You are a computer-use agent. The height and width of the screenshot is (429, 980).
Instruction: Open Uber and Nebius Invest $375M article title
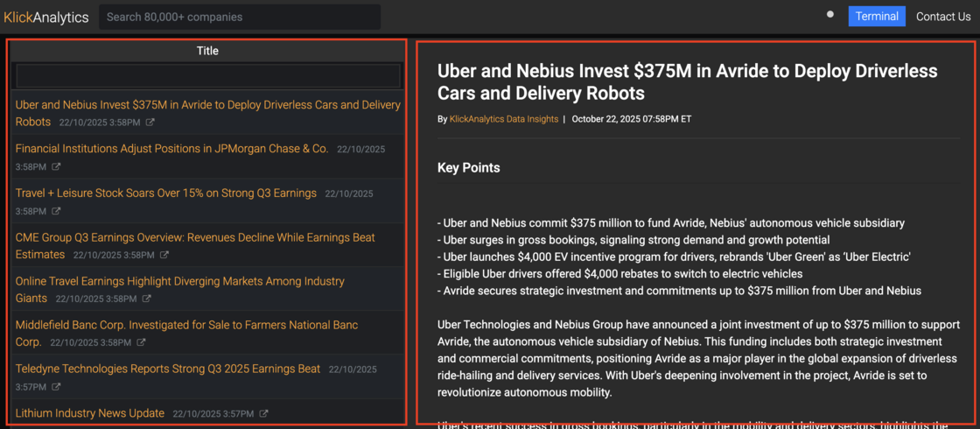coord(208,113)
